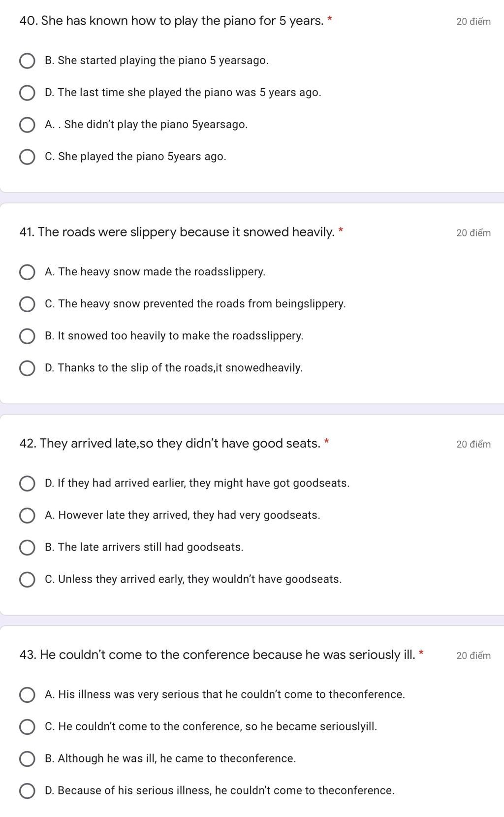Choose 'His illness was very serious' option
504x817 pixels.
tap(27, 695)
